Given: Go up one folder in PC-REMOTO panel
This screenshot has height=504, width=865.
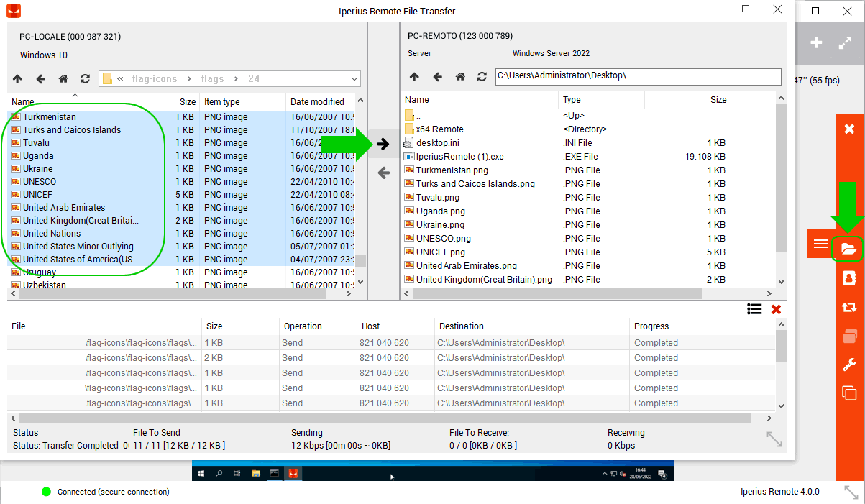Looking at the screenshot, I should point(414,77).
